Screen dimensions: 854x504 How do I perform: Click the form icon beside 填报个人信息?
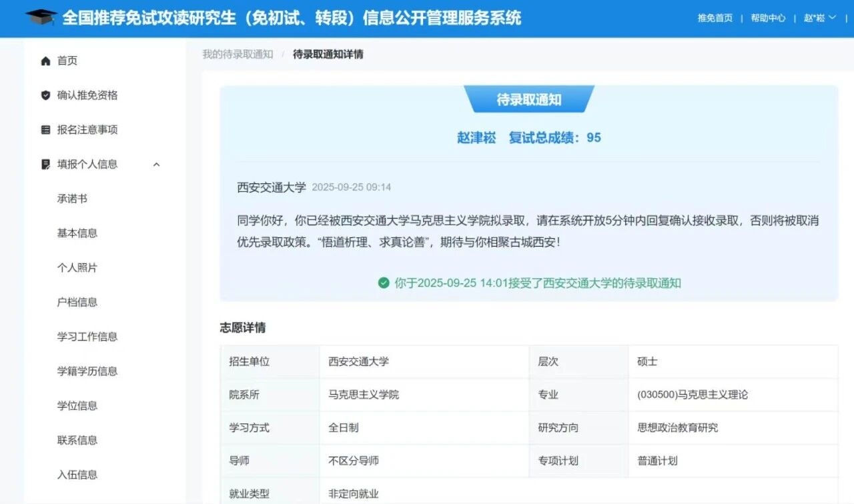[x=45, y=164]
